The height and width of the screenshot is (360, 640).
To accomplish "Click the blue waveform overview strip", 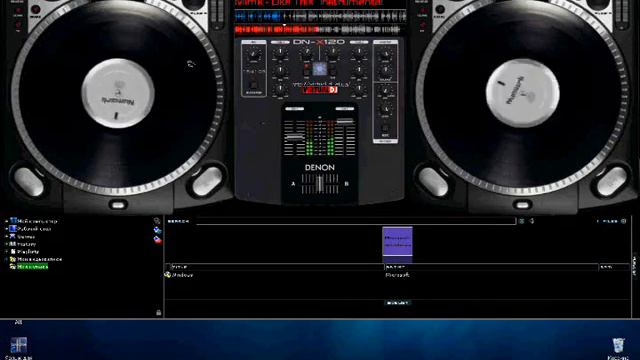I will click(320, 16).
